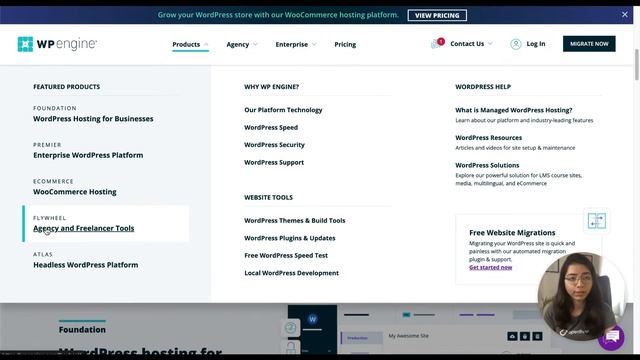Image resolution: width=640 pixels, height=360 pixels.
Task: Open Free WordPress Speed Test
Action: tap(286, 256)
